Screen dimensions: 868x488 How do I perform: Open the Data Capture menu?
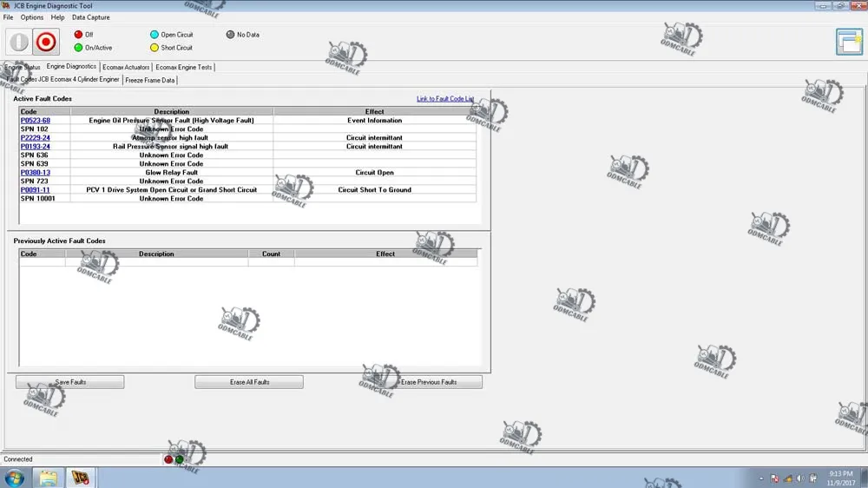pyautogui.click(x=90, y=17)
